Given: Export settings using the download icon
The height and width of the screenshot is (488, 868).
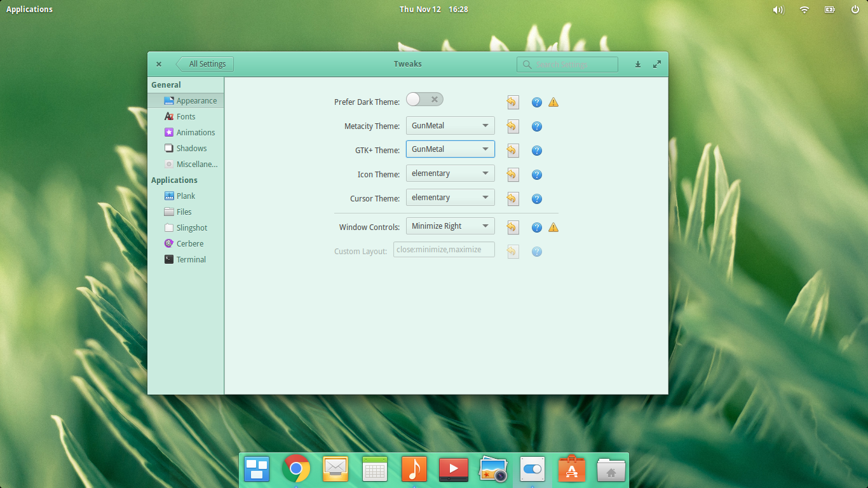Looking at the screenshot, I should 637,64.
